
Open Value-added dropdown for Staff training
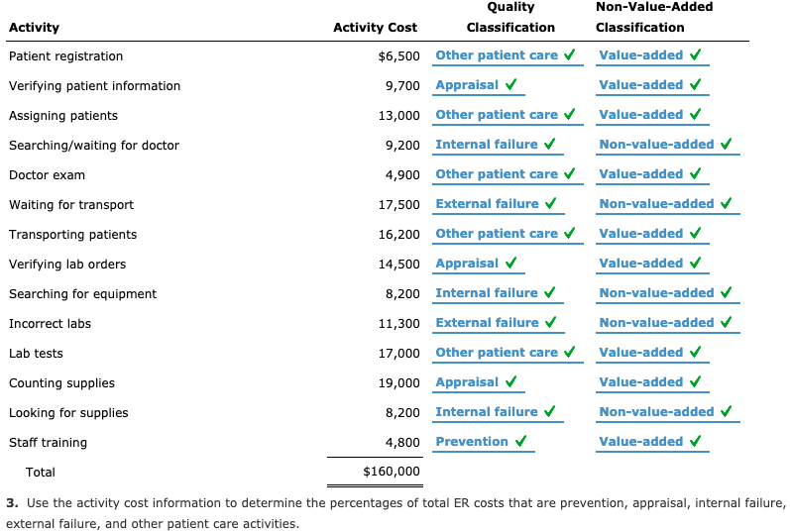(652, 442)
